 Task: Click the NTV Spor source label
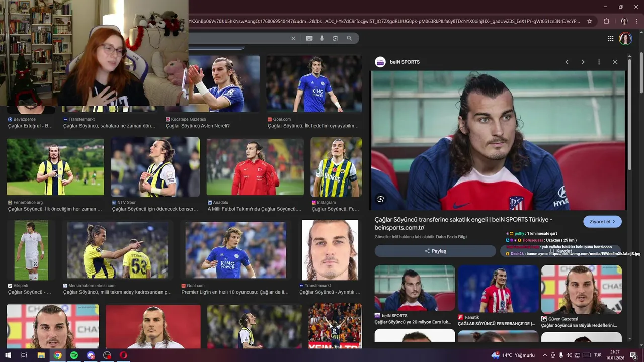[127, 203]
